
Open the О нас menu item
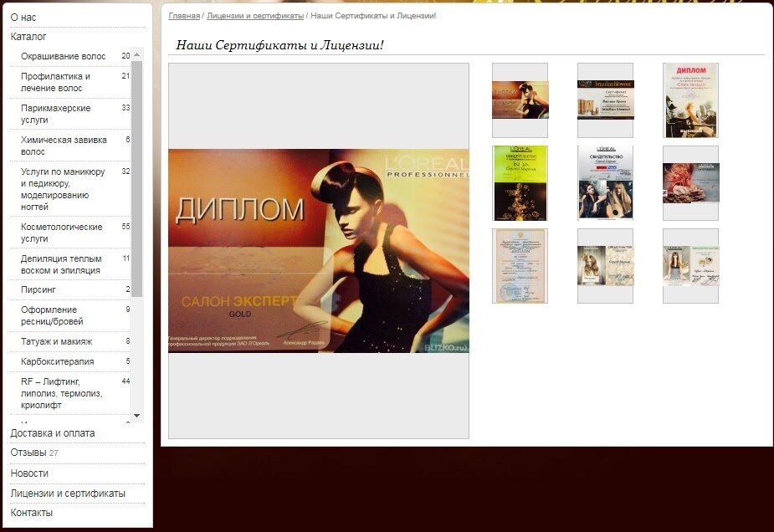tap(23, 18)
